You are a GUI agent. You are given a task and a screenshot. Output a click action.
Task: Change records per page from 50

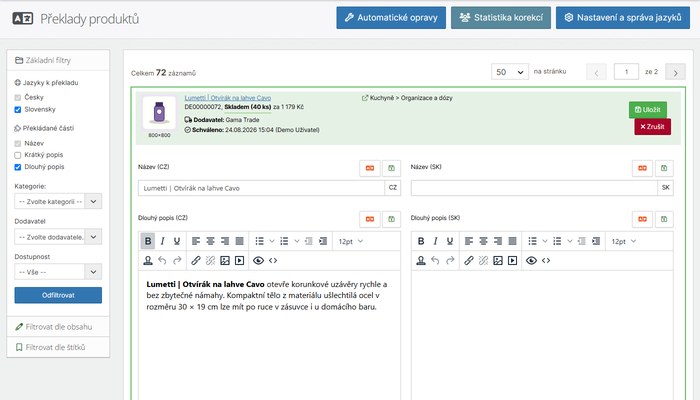(x=510, y=72)
